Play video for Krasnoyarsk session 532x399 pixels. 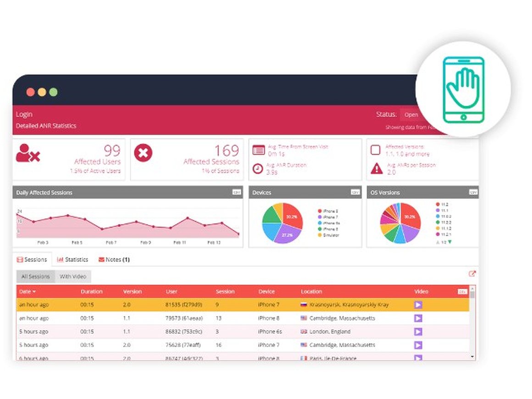418,305
